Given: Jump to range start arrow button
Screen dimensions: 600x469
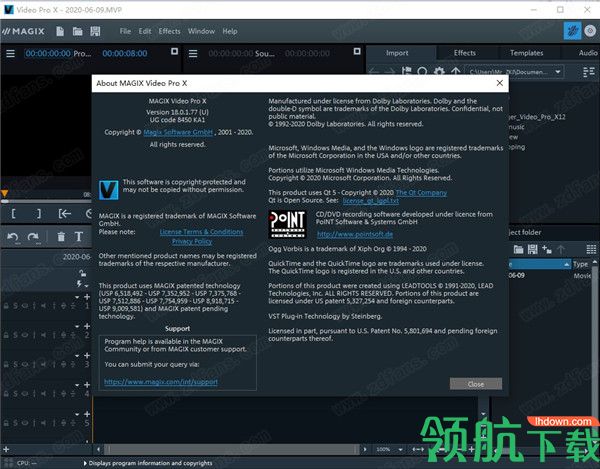Looking at the screenshot, I should [x=65, y=213].
